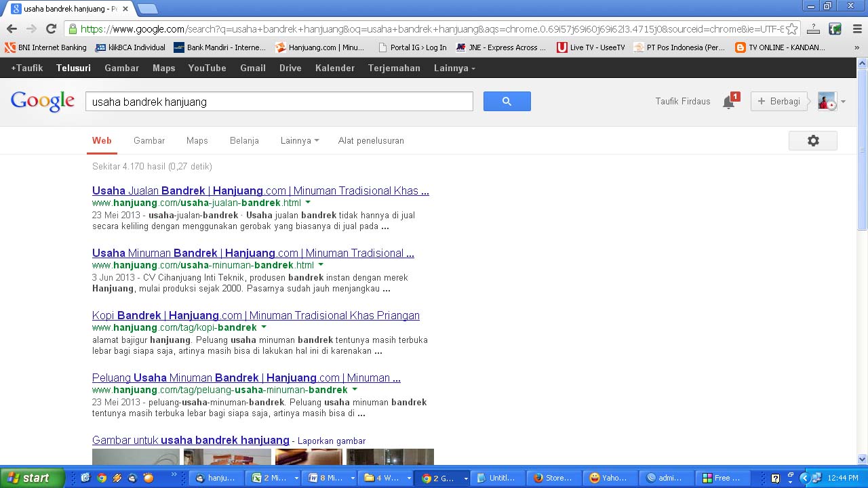868x488 pixels.
Task: Switch to Belanja results tab
Action: (244, 140)
